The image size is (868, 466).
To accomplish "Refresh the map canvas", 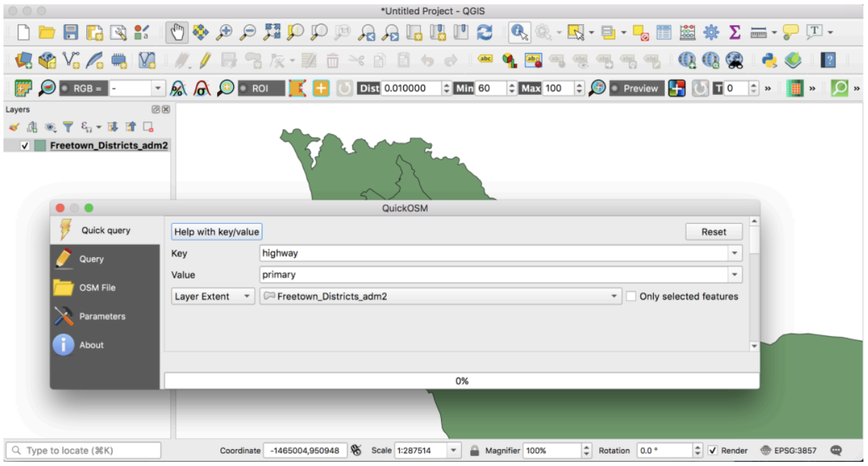I will [485, 32].
